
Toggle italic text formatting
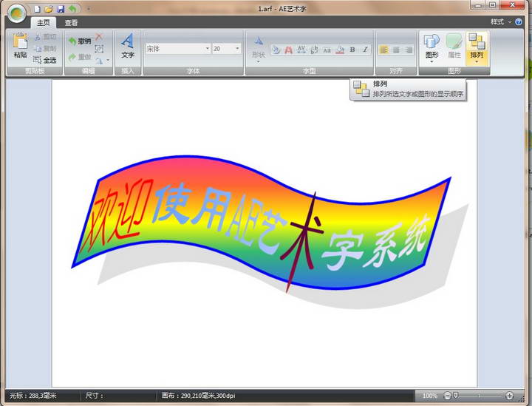coord(364,50)
